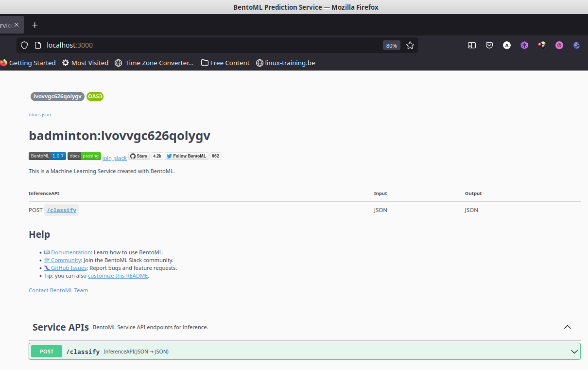Open Time Zone Converter bookmark
The width and height of the screenshot is (588, 370).
click(x=154, y=63)
